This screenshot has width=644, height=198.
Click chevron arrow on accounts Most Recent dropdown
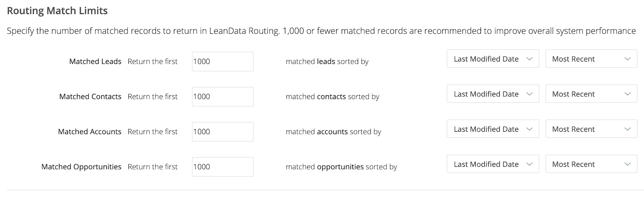[627, 129]
